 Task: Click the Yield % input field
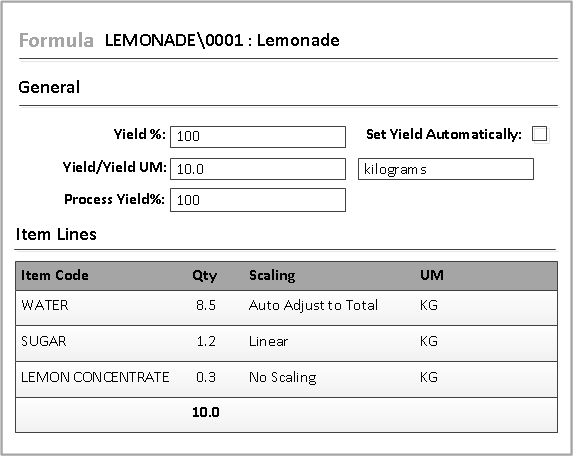click(258, 137)
